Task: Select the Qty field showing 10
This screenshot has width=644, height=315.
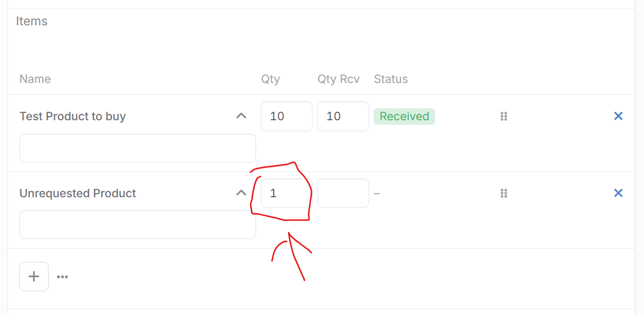Action: point(287,116)
